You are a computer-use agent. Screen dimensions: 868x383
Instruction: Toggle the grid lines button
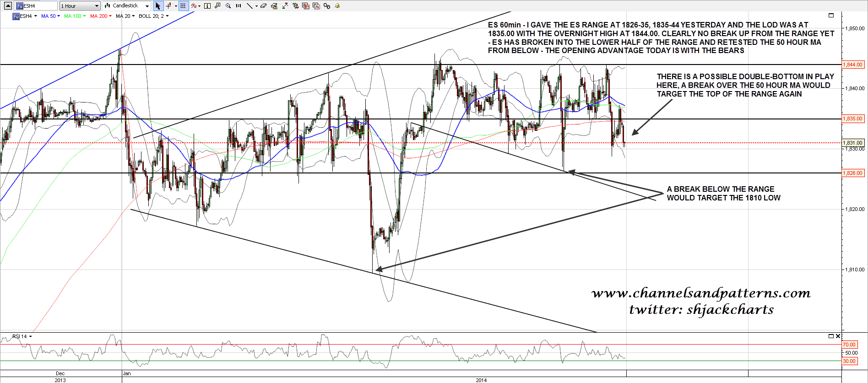[183, 6]
